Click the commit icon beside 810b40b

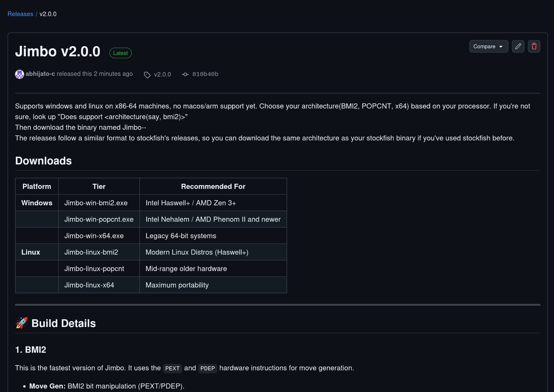(x=185, y=74)
